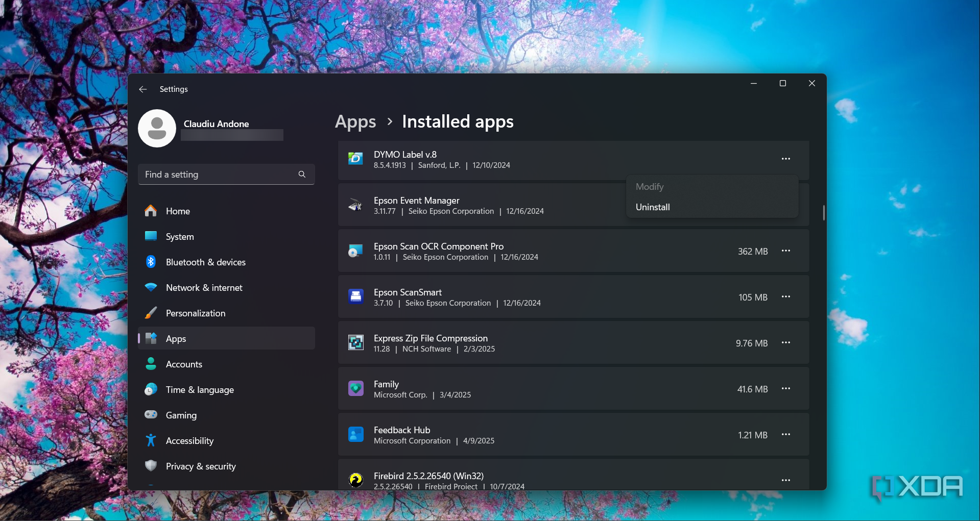Screen dimensions: 980x521
Task: Click the Epson Scan OCR Component Pro icon
Action: (355, 251)
